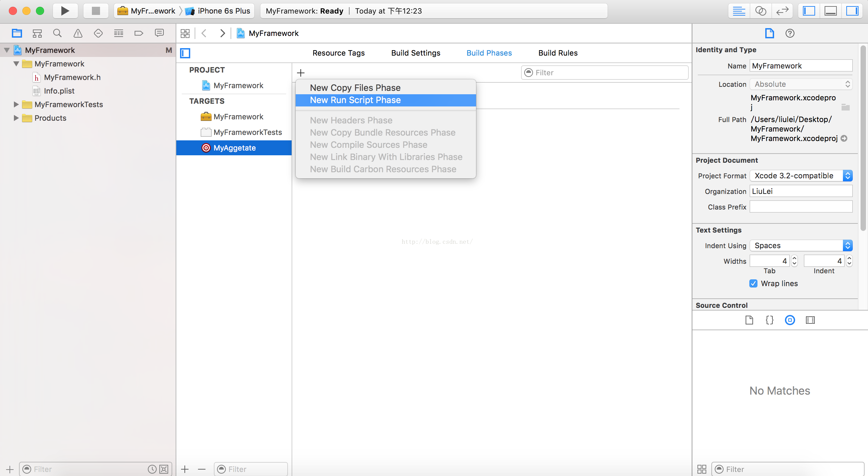Toggle the project and targets list sidebar
Viewport: 868px width, 476px height.
click(185, 53)
